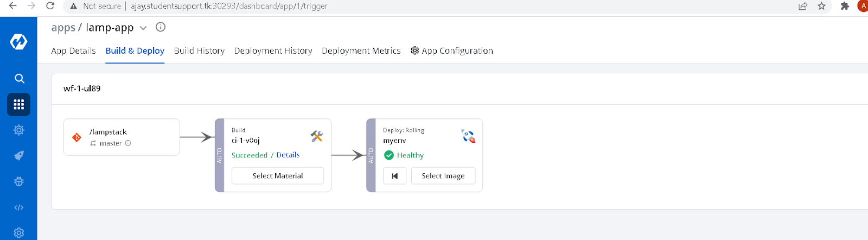Viewport: 868px width, 240px height.
Task: Click the Select Image button
Action: pyautogui.click(x=443, y=176)
